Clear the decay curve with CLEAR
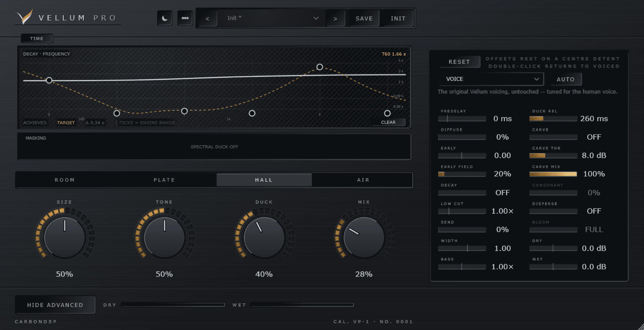Viewport: 644px width, 330px height. tap(388, 122)
